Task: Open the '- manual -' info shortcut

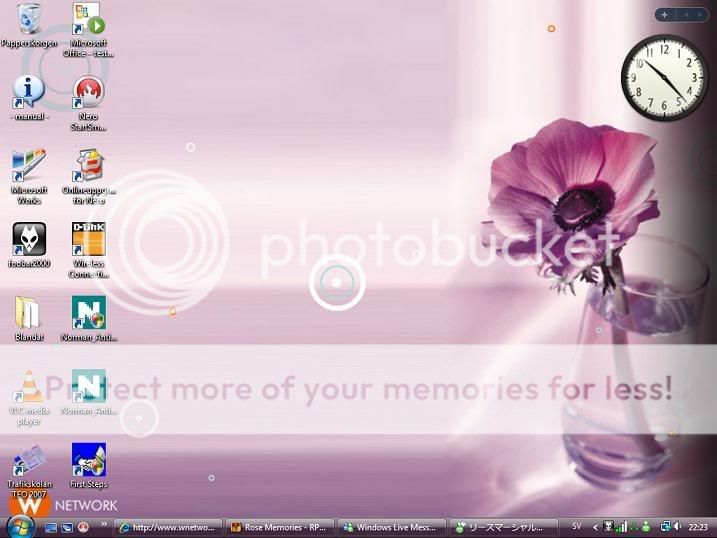Action: 29,94
